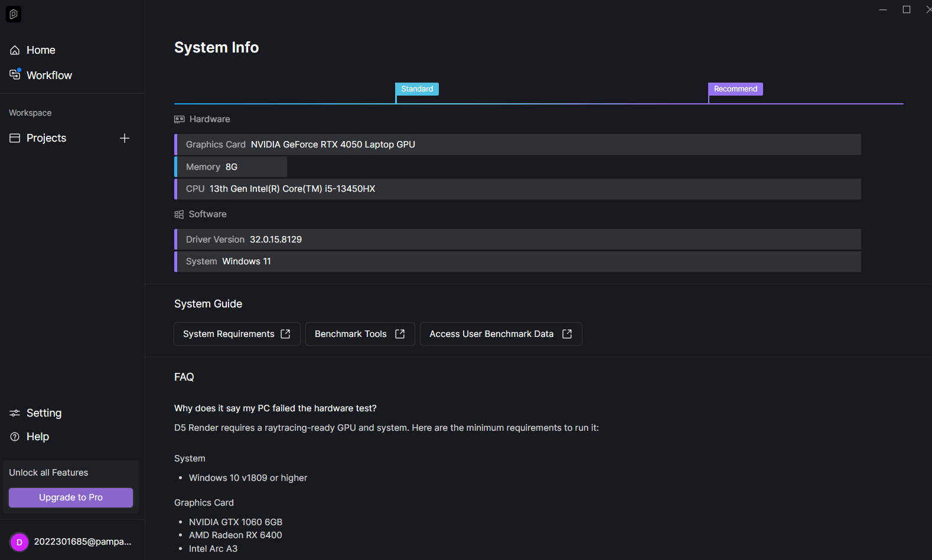
Task: Open System Requirements link
Action: (237, 334)
